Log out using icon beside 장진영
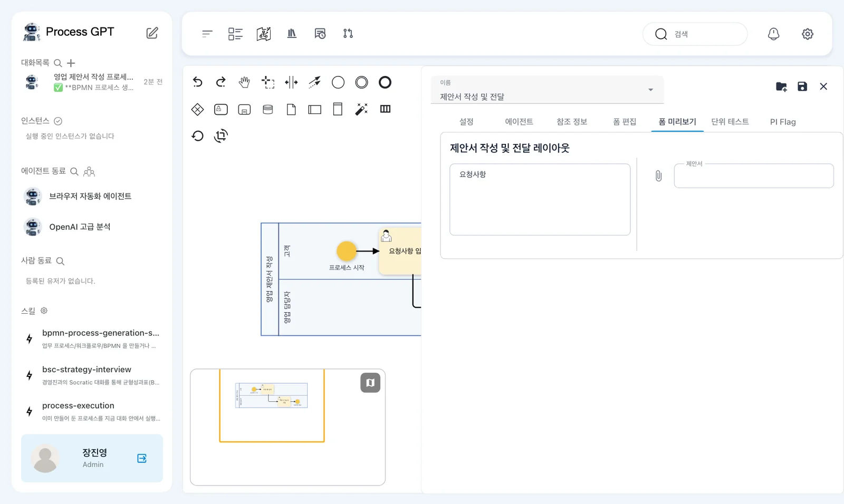The image size is (844, 504). [x=142, y=458]
